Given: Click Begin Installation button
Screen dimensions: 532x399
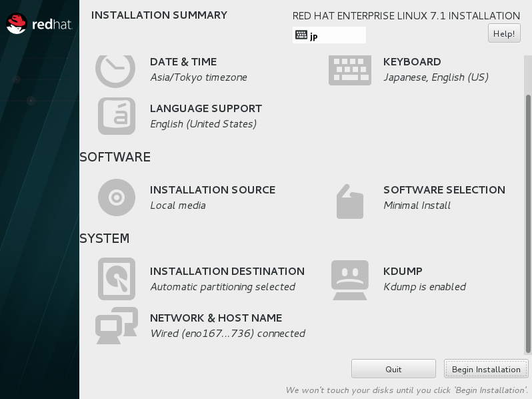Looking at the screenshot, I should point(486,369).
